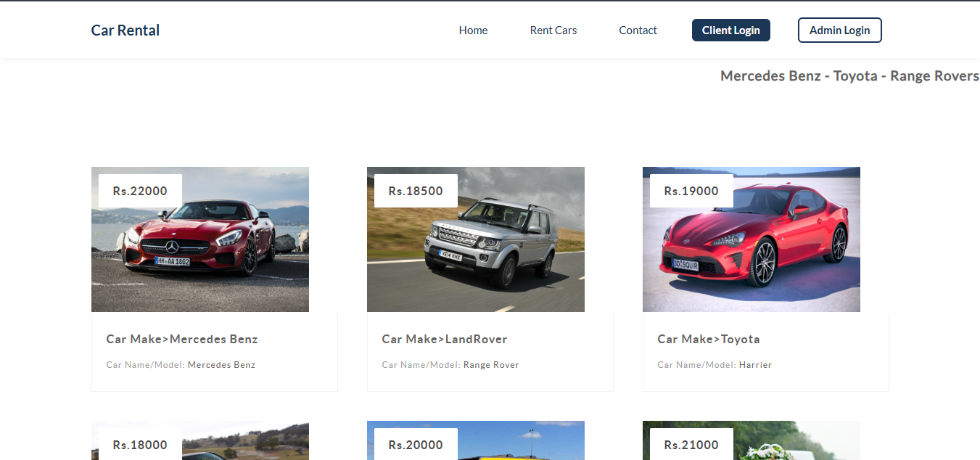This screenshot has width=980, height=460.
Task: Click the Client Login button
Action: click(x=730, y=30)
